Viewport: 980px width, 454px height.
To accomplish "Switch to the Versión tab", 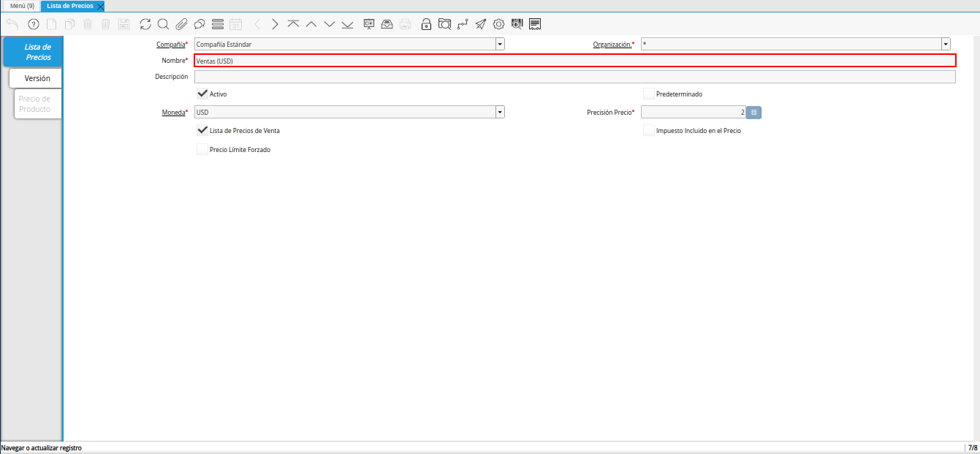I will 37,78.
